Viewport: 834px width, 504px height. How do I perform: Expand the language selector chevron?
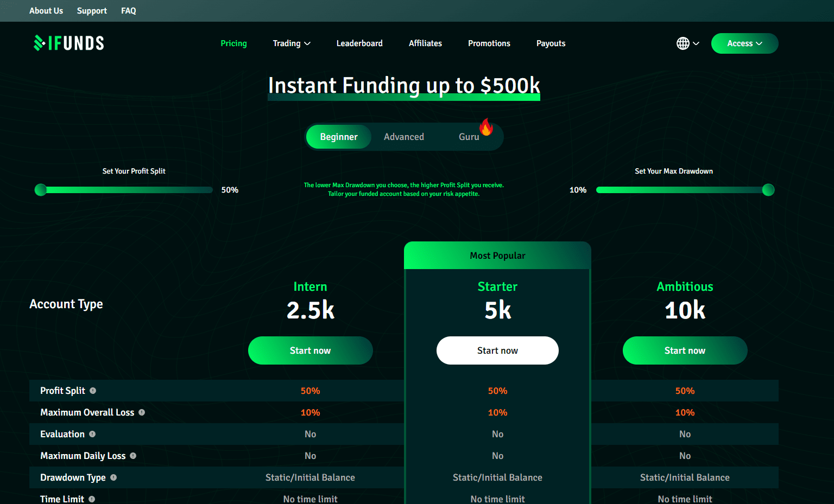coord(697,43)
